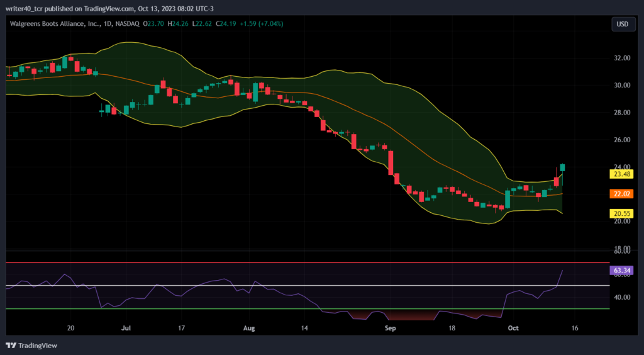Click the Sep date axis label

[x=391, y=328]
